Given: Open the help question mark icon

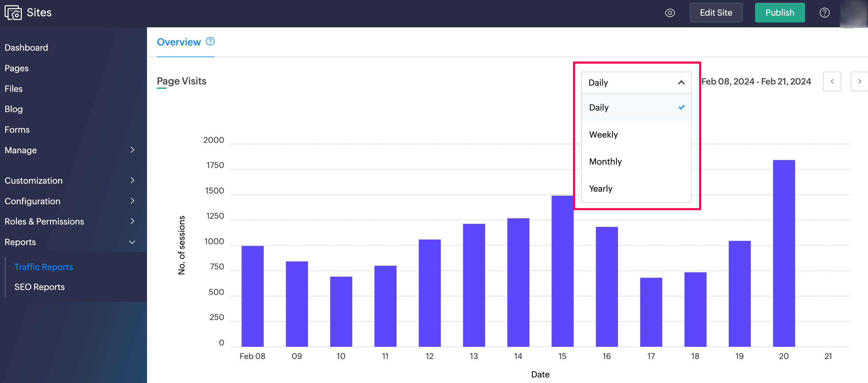Looking at the screenshot, I should coord(824,13).
